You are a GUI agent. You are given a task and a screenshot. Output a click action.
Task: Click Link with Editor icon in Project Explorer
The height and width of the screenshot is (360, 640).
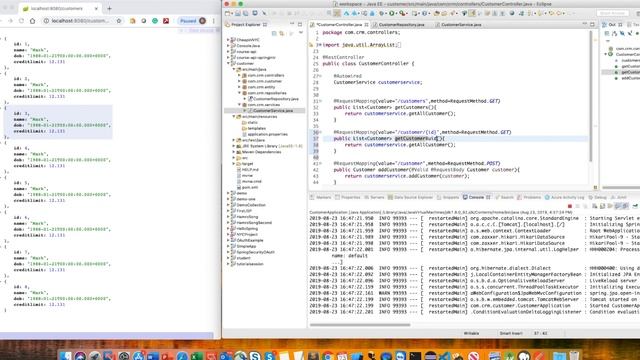pyautogui.click(x=282, y=33)
